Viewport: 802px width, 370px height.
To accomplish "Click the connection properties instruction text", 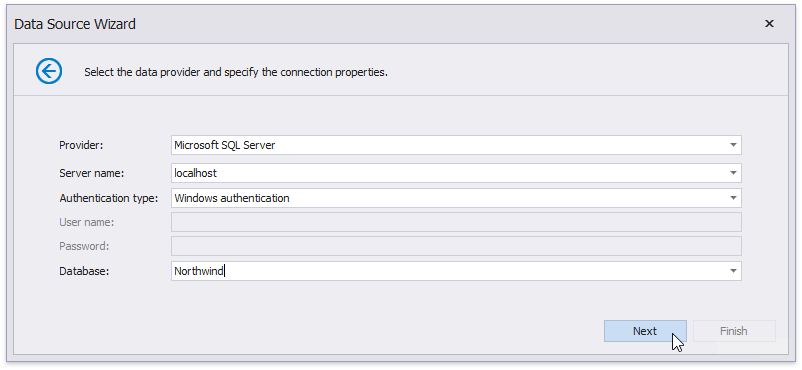I will pos(236,72).
